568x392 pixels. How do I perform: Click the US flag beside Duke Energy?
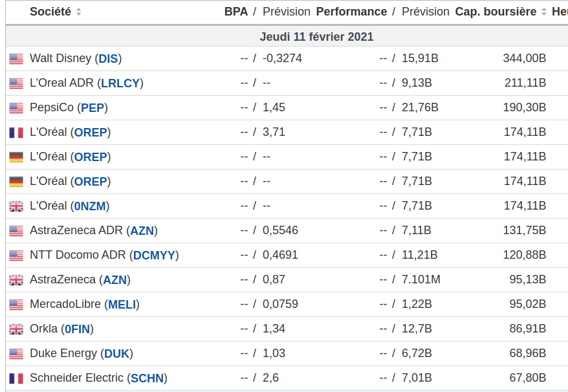click(16, 354)
